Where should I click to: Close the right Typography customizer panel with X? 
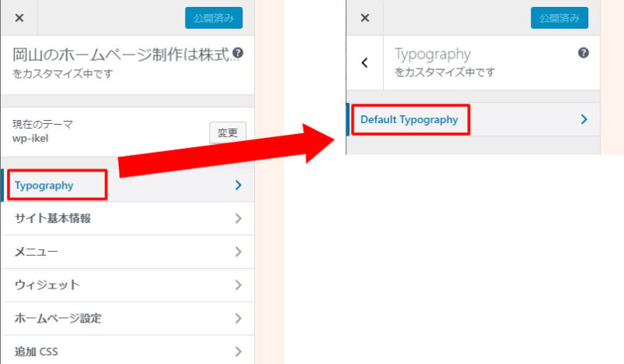[365, 18]
